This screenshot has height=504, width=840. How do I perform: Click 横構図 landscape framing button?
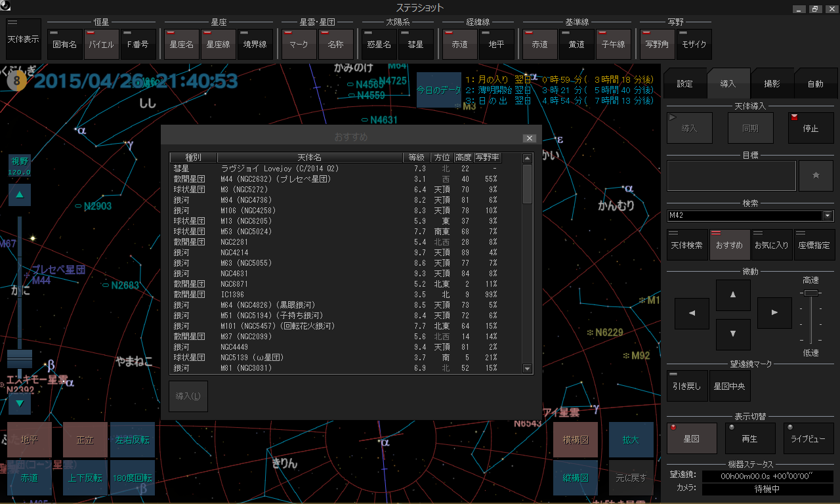576,440
